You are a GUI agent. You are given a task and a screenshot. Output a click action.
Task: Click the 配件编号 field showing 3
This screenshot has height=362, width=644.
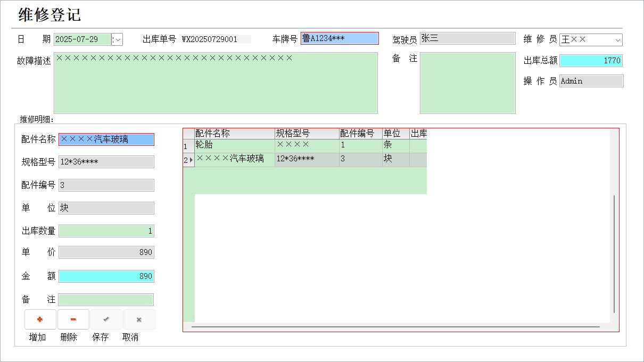(106, 185)
